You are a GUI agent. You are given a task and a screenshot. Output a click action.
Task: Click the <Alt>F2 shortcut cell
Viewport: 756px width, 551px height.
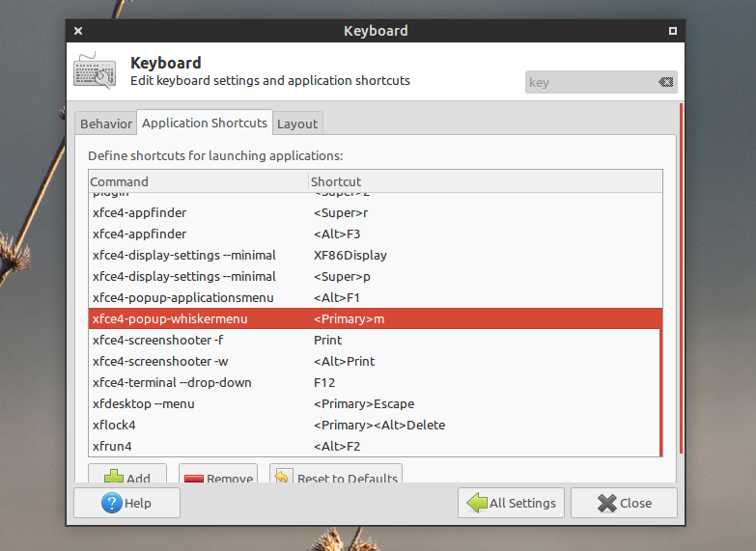point(337,447)
